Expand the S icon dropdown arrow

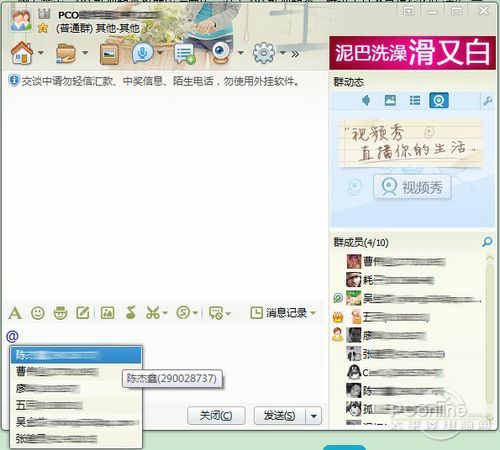[x=195, y=313]
